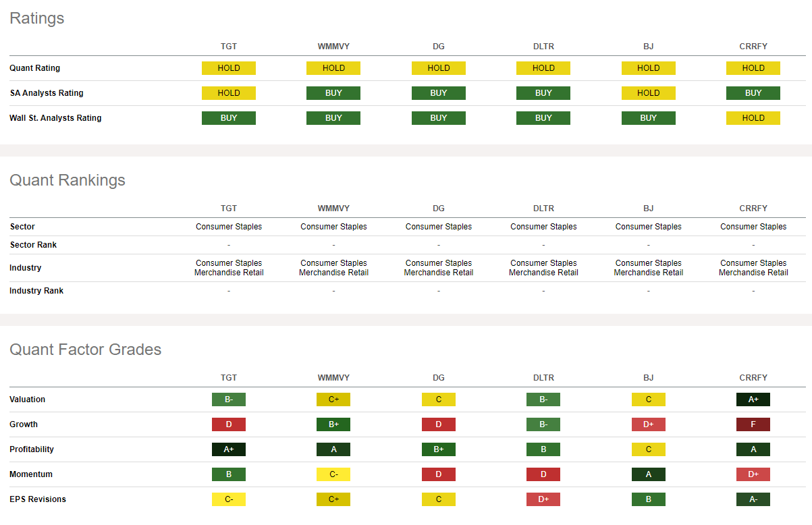
Task: Click TGT Valuation B- grade
Action: coord(229,399)
